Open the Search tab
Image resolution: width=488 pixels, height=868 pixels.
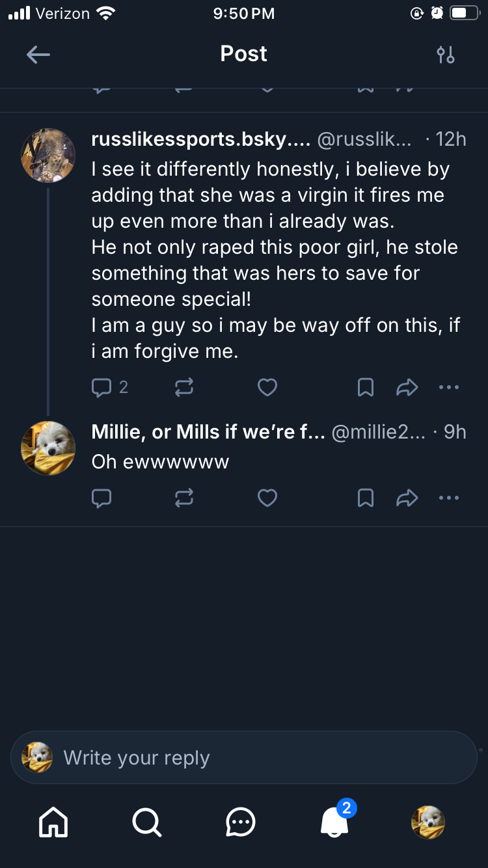(147, 822)
